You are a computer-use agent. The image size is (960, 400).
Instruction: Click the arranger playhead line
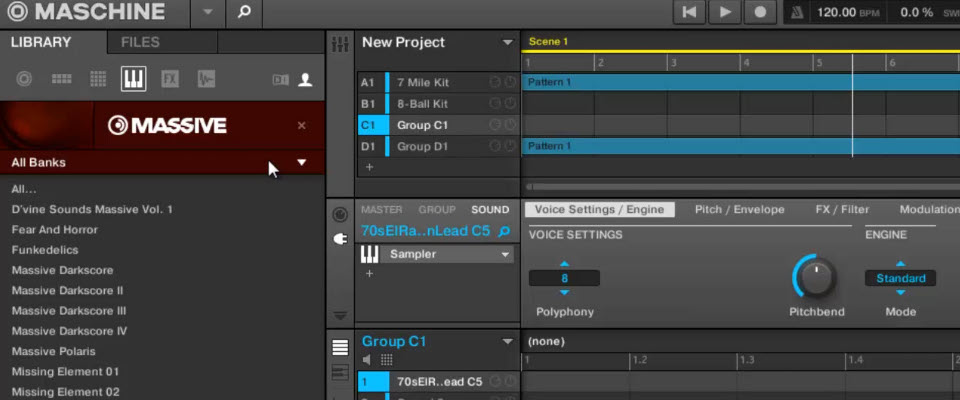(852, 105)
